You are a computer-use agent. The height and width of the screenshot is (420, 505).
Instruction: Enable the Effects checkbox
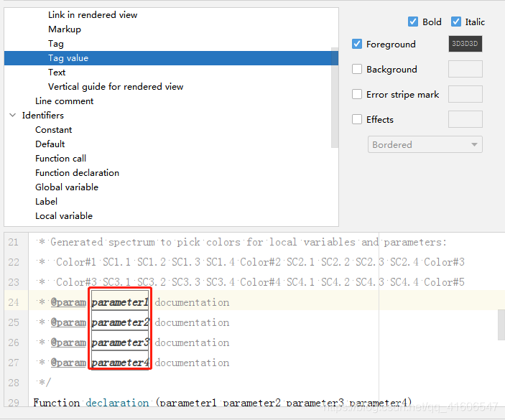357,119
